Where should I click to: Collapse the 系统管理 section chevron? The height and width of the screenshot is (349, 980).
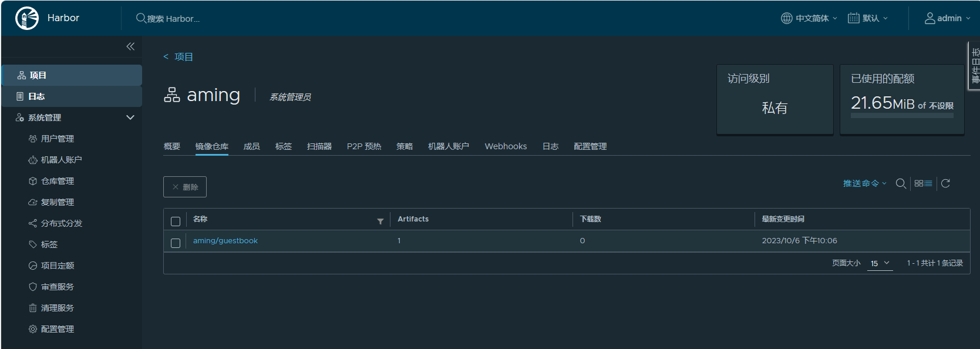130,118
